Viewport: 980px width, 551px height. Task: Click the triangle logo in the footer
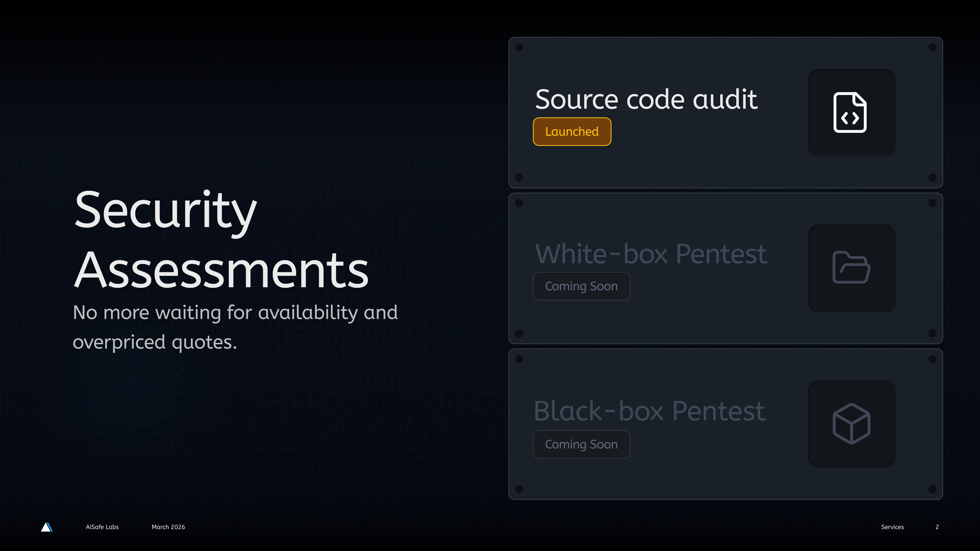coord(46,527)
